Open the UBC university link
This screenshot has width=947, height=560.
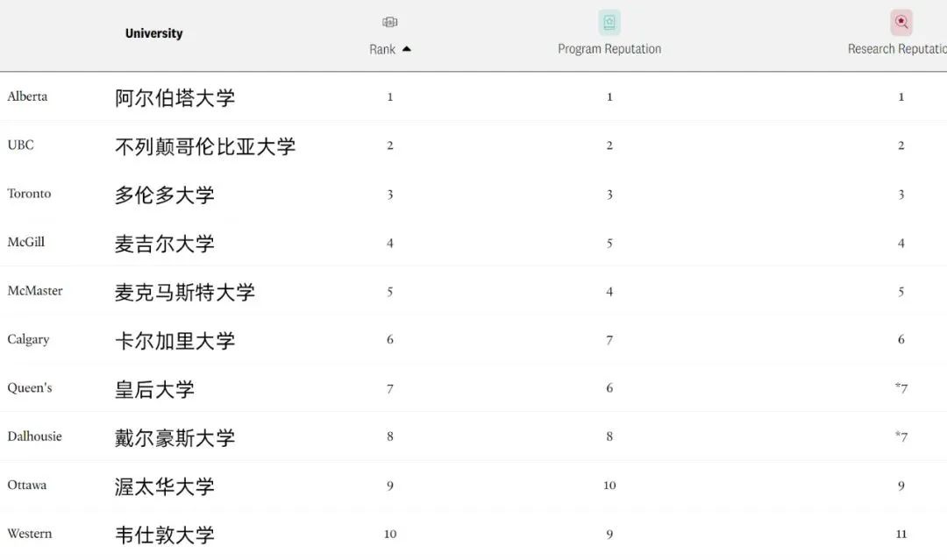(20, 145)
